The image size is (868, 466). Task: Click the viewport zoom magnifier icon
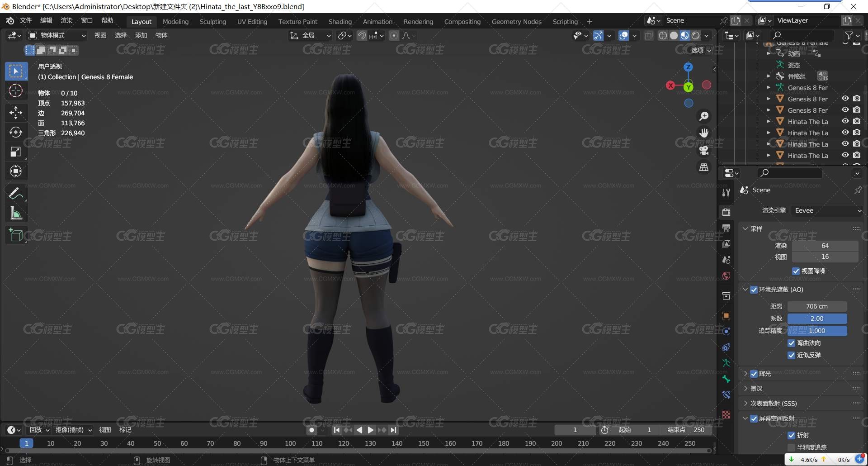704,116
